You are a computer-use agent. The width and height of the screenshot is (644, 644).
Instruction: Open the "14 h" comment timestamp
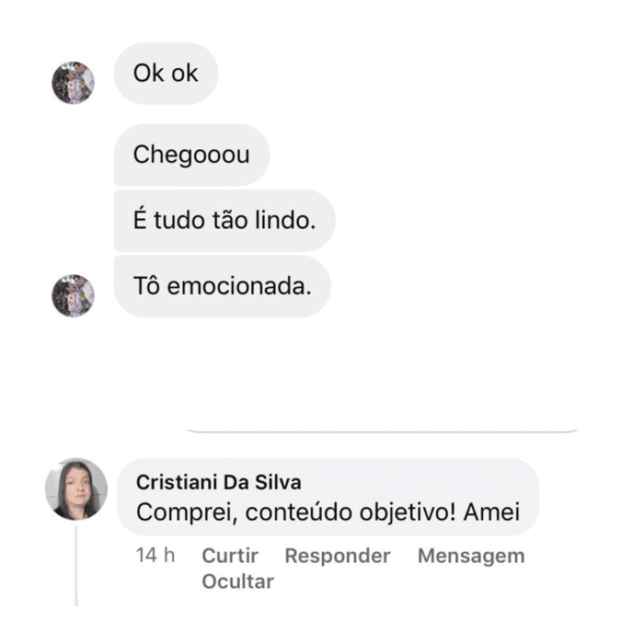click(155, 555)
